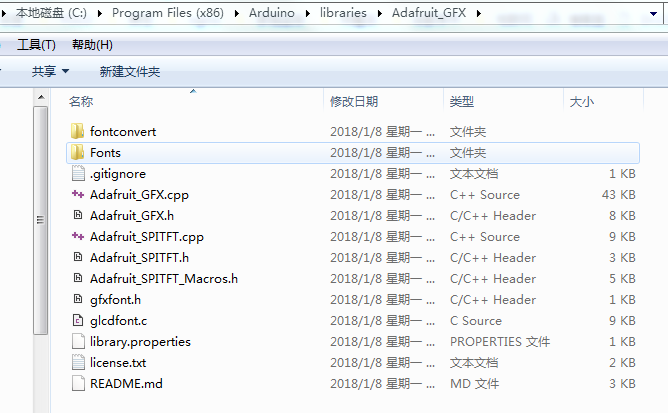Open the address bar history dropdown
The width and height of the screenshot is (668, 413).
click(653, 14)
